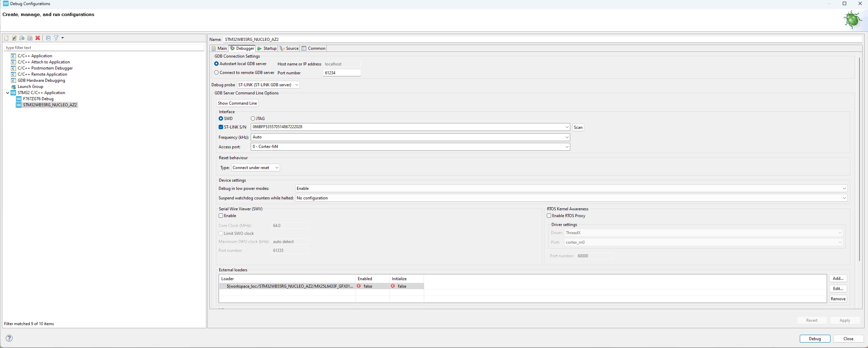This screenshot has width=868, height=348.
Task: Select Connect to remote GDB server option
Action: [216, 73]
